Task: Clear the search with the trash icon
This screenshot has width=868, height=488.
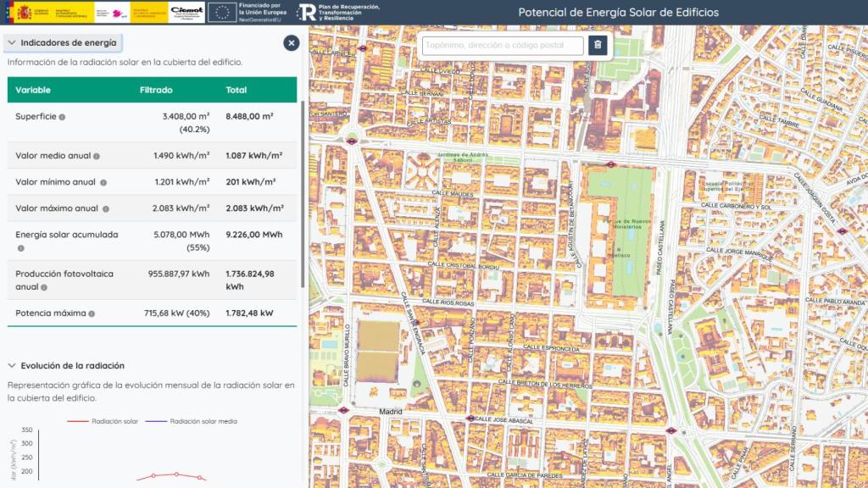Action: [598, 46]
